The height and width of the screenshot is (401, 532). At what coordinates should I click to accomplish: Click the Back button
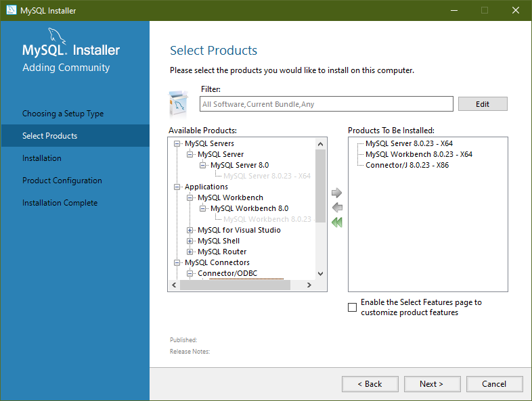coord(370,384)
